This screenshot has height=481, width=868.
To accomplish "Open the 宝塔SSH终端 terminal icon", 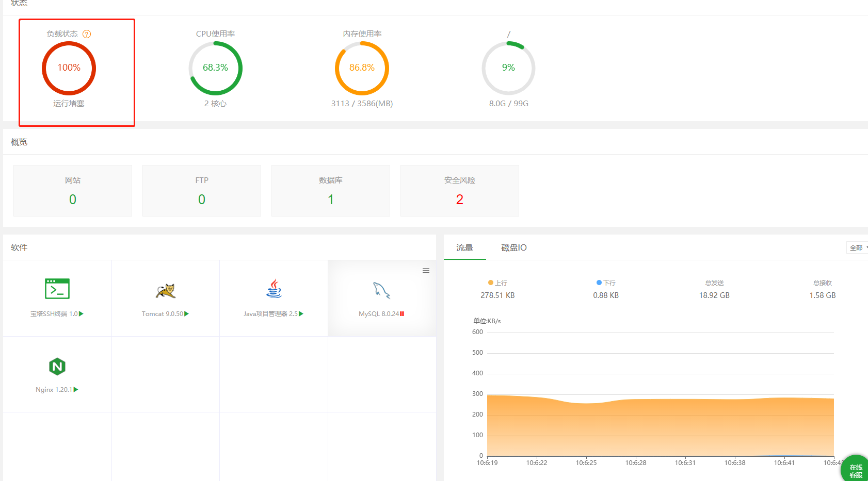I will click(x=57, y=289).
